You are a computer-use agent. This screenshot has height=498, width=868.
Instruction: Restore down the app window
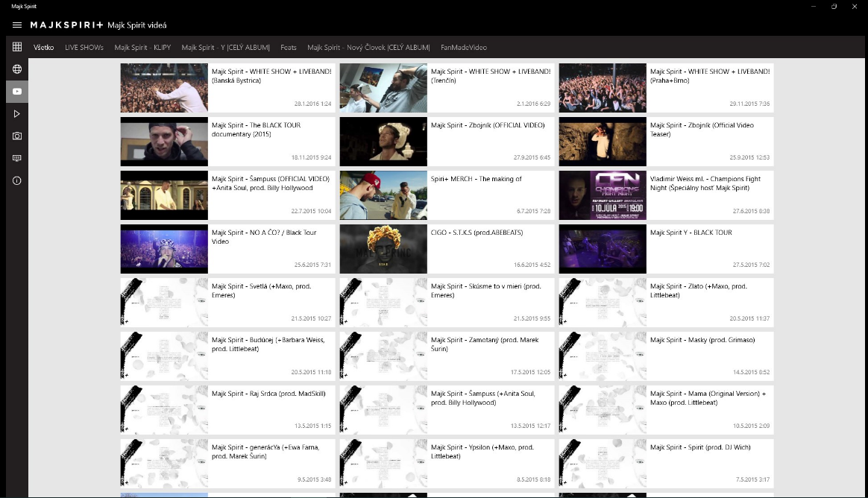834,6
